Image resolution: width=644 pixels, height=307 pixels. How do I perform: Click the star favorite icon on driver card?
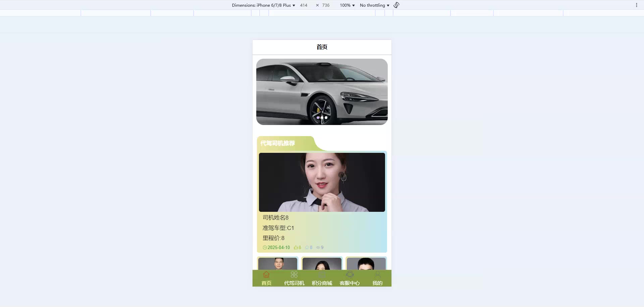click(x=307, y=248)
